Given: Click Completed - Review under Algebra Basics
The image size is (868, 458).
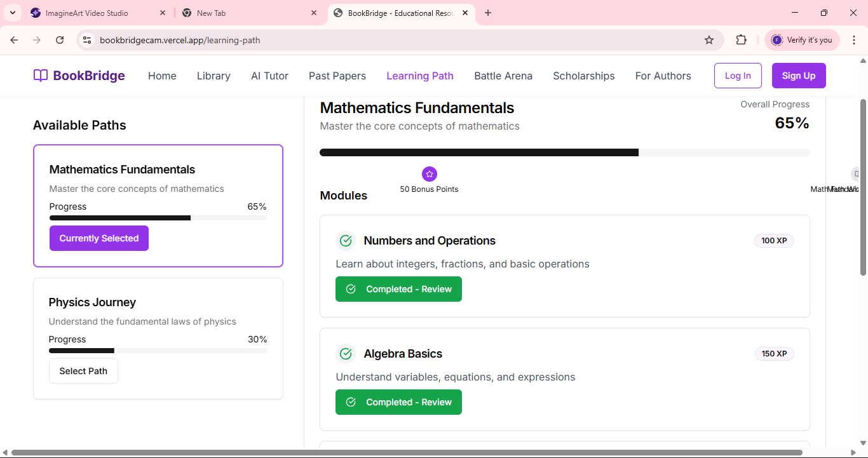Looking at the screenshot, I should pos(398,402).
